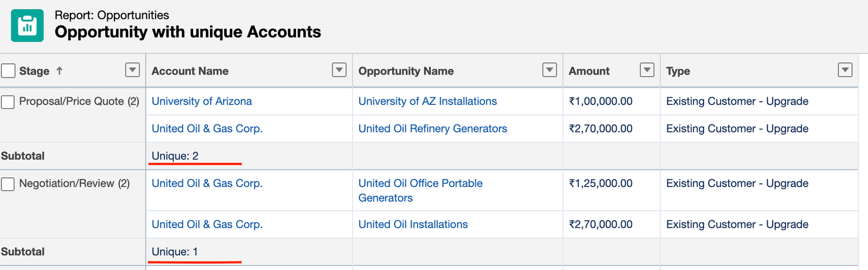
Task: Click the Account Name column header
Action: coord(190,71)
